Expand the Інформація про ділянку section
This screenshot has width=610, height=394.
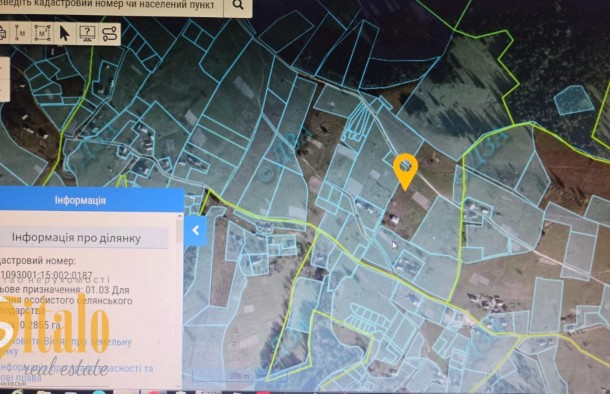coord(84,238)
